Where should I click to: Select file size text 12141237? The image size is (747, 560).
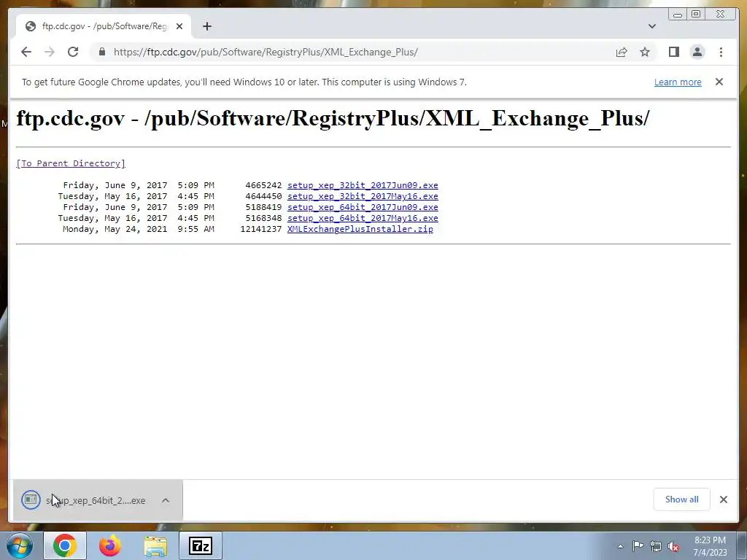tap(261, 229)
